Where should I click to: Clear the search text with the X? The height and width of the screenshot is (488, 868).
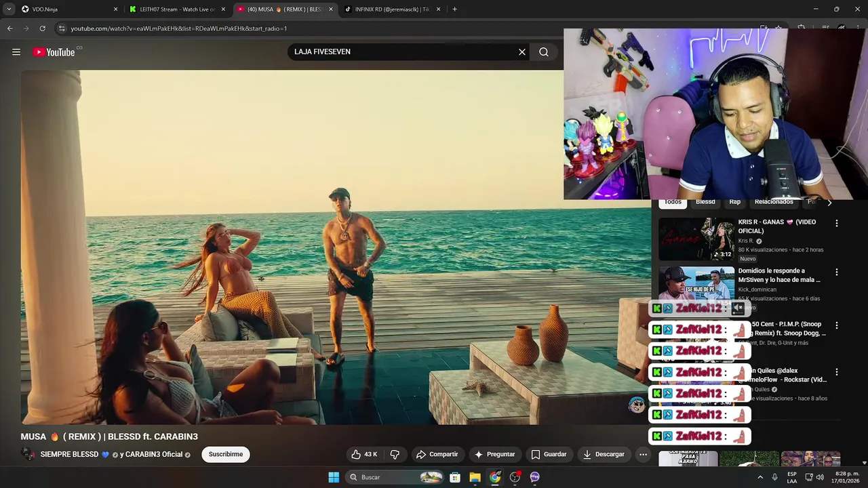[522, 52]
